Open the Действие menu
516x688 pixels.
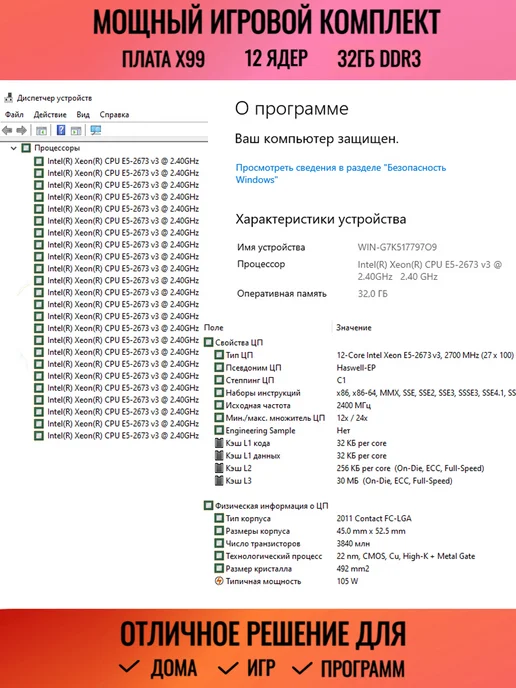pos(50,115)
